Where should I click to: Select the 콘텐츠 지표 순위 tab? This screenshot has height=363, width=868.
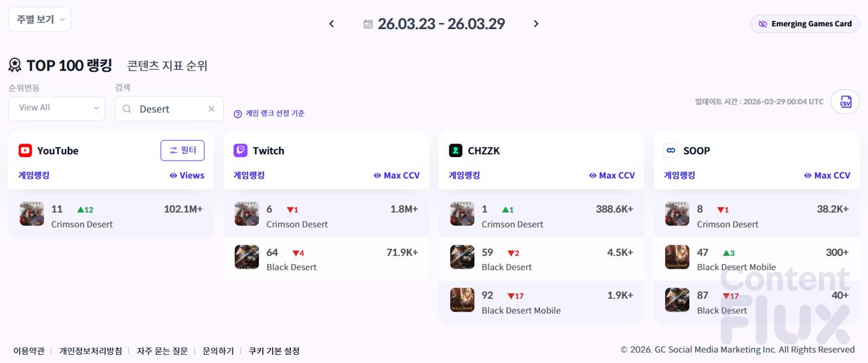(167, 66)
